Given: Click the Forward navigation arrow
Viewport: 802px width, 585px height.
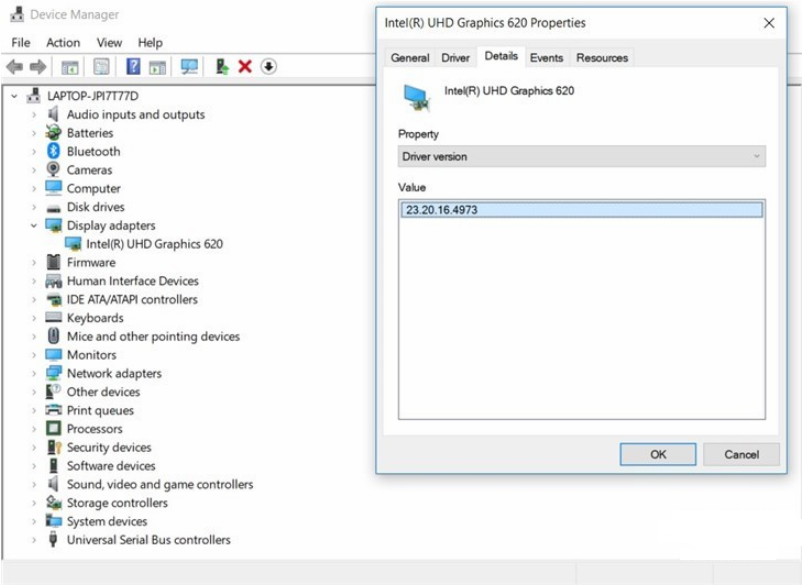Looking at the screenshot, I should (38, 67).
